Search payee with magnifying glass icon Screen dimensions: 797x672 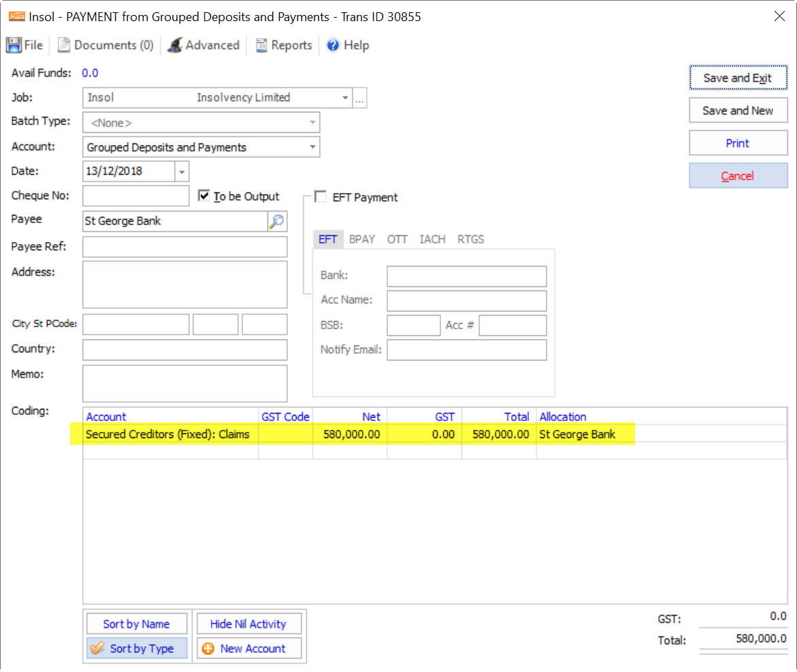tap(277, 222)
